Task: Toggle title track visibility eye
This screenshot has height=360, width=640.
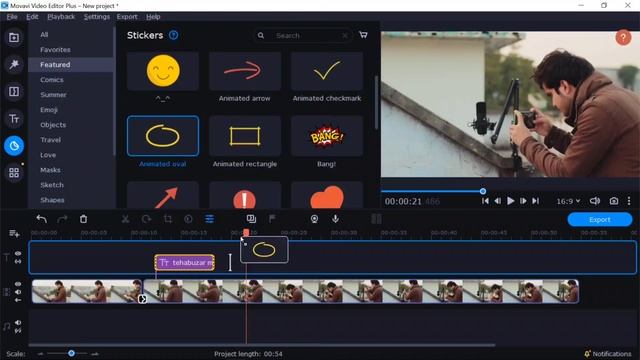Action: click(x=18, y=253)
